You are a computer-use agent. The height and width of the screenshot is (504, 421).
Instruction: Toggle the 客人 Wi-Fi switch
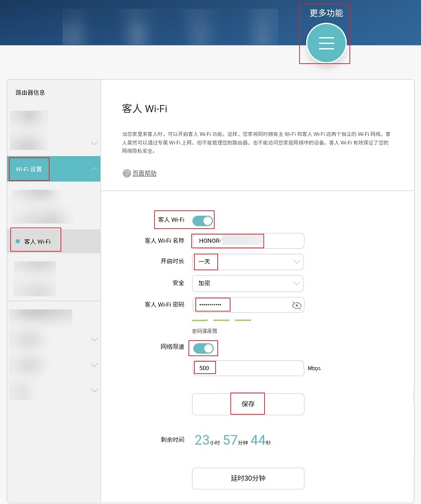[x=202, y=221]
